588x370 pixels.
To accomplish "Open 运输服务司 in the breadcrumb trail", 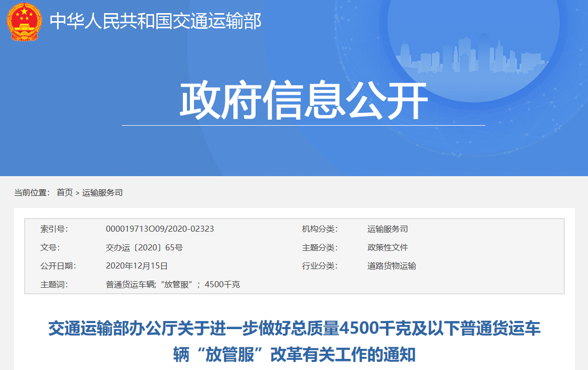I will pyautogui.click(x=103, y=192).
